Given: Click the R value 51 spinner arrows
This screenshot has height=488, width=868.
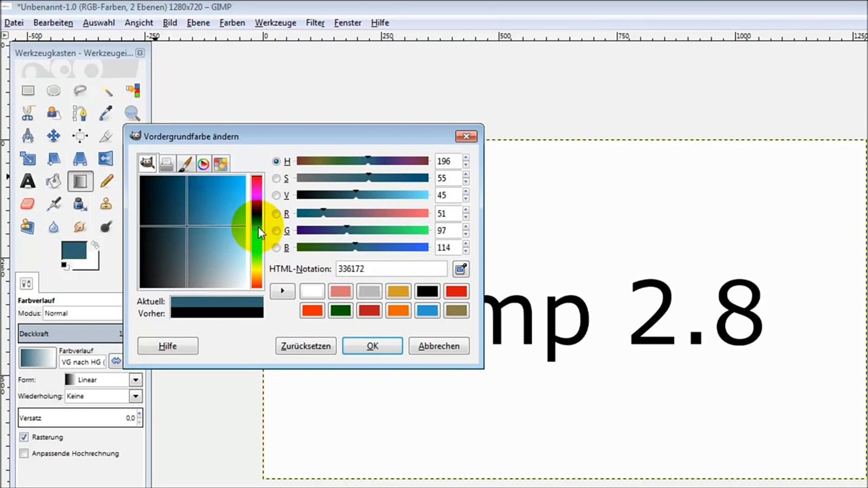Looking at the screenshot, I should (x=466, y=213).
